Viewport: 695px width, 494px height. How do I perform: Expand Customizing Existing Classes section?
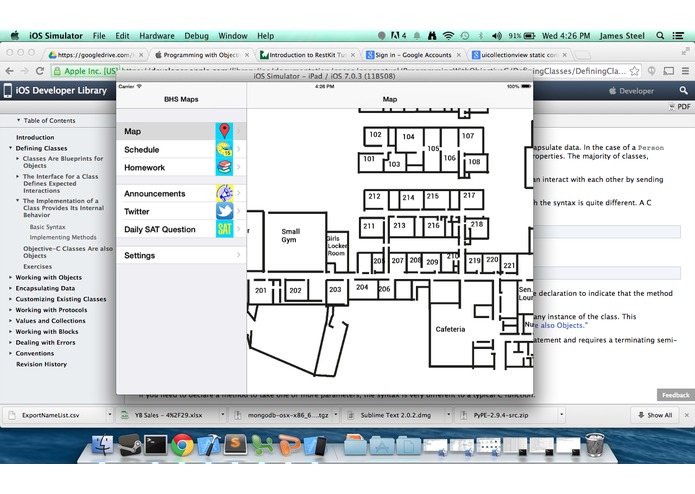11,299
